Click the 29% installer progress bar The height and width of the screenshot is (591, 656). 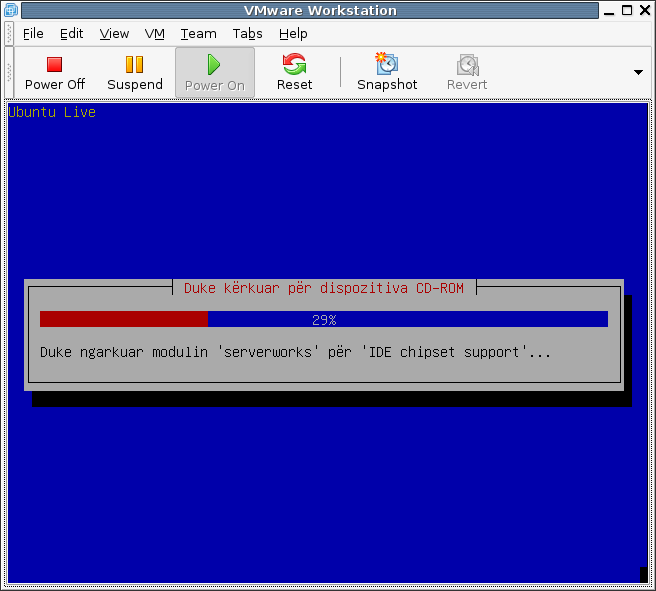(x=324, y=319)
